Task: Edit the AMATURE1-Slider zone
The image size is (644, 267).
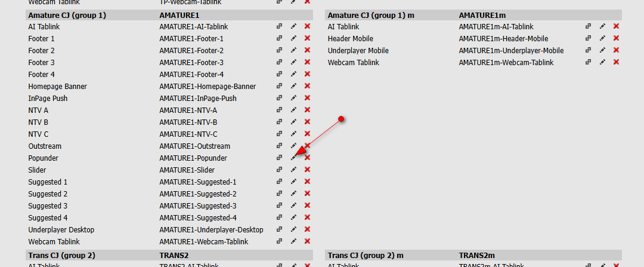Action: pyautogui.click(x=293, y=170)
